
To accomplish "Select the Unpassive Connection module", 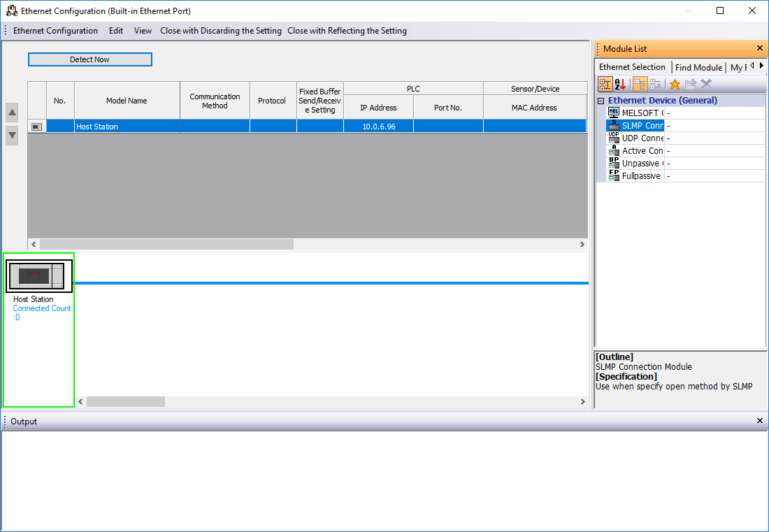I will (642, 164).
